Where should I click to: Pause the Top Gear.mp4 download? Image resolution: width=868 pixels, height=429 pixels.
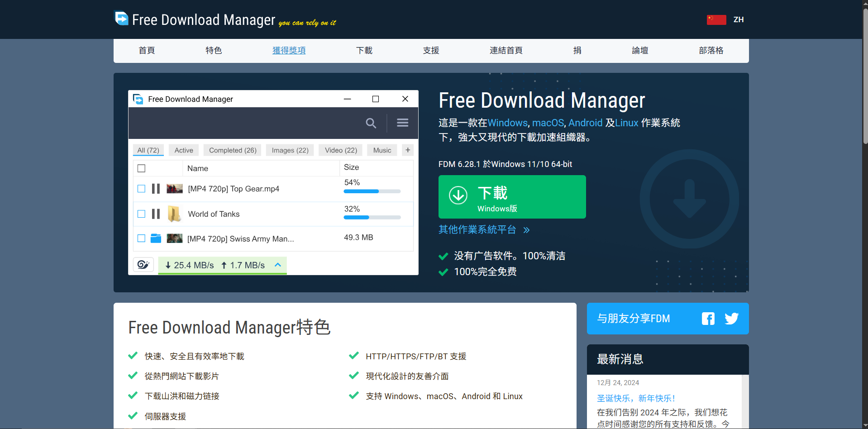pyautogui.click(x=156, y=189)
